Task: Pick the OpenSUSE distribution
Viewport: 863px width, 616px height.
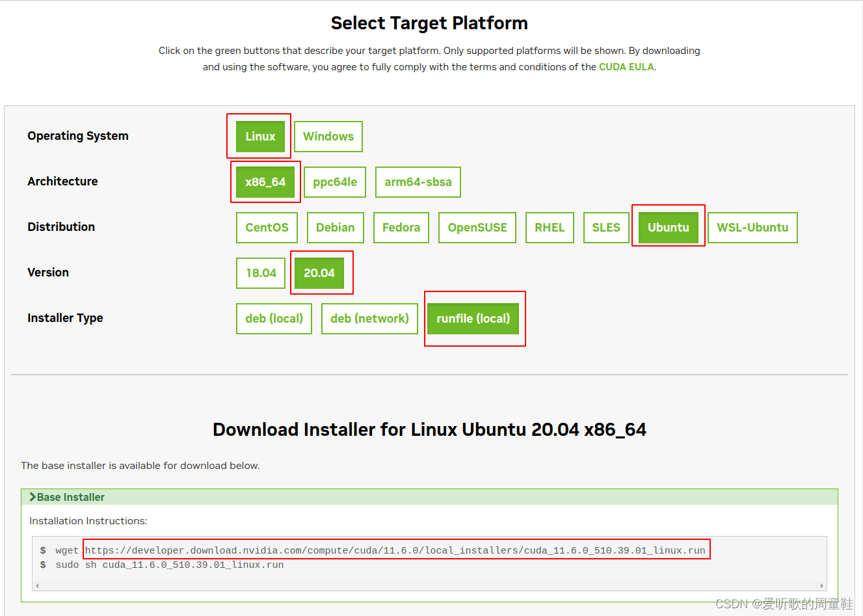Action: (477, 228)
